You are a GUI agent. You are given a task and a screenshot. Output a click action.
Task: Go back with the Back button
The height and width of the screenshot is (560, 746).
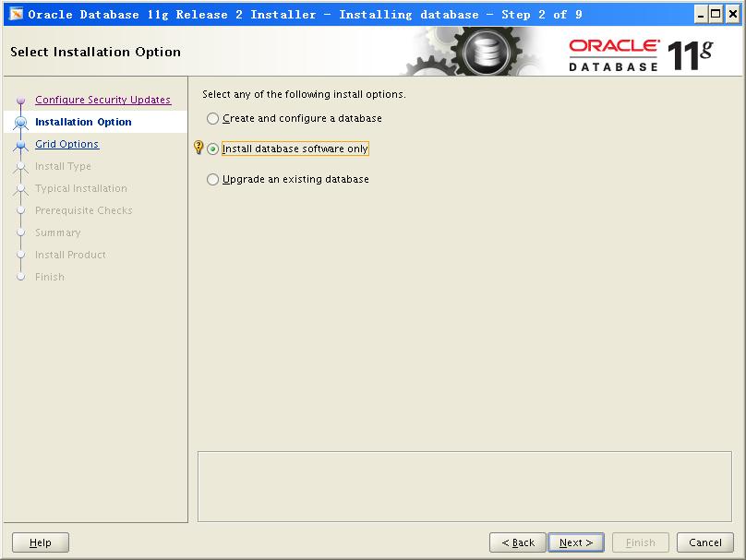(x=517, y=542)
